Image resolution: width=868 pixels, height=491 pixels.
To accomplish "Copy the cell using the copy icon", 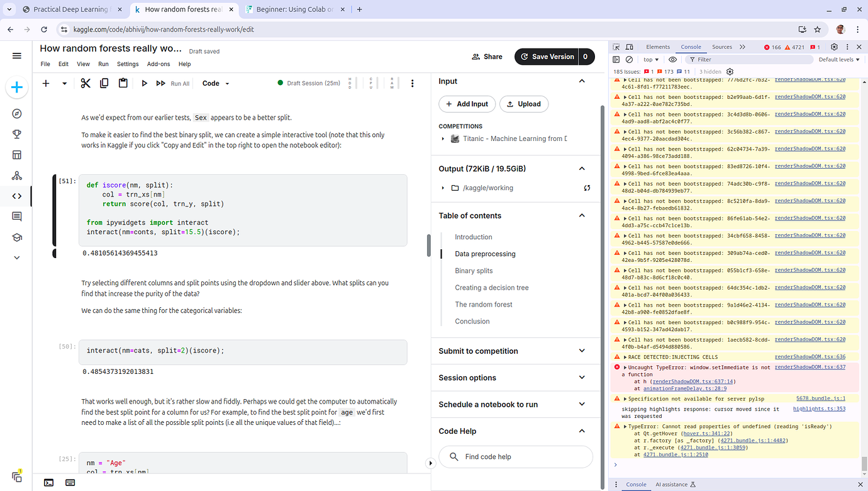I will (x=104, y=82).
